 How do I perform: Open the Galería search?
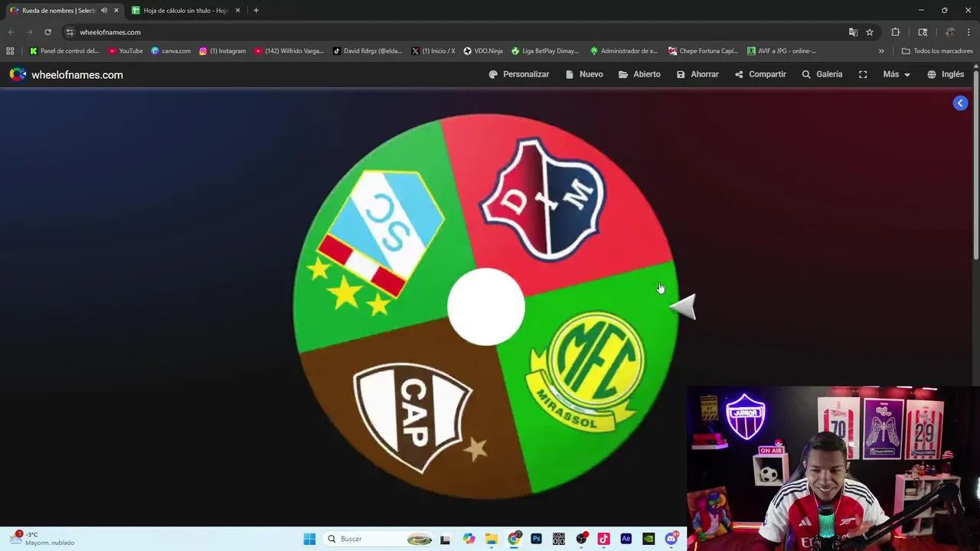[x=822, y=74]
